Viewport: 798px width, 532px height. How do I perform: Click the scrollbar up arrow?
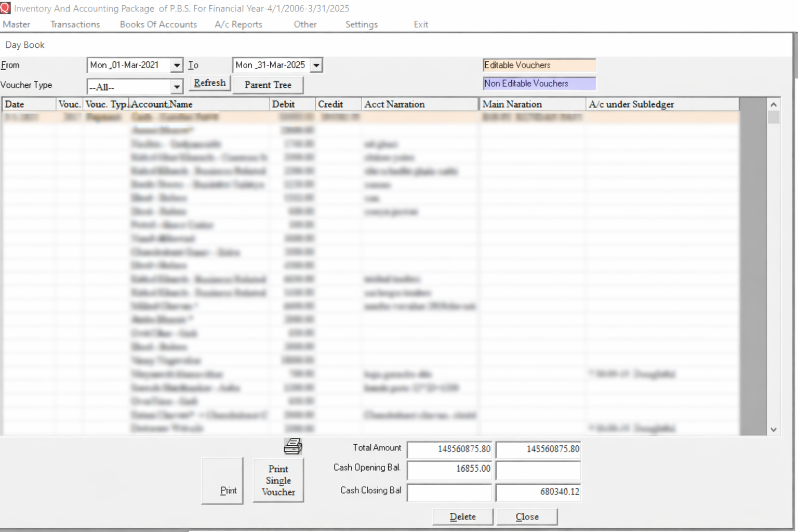coord(774,104)
